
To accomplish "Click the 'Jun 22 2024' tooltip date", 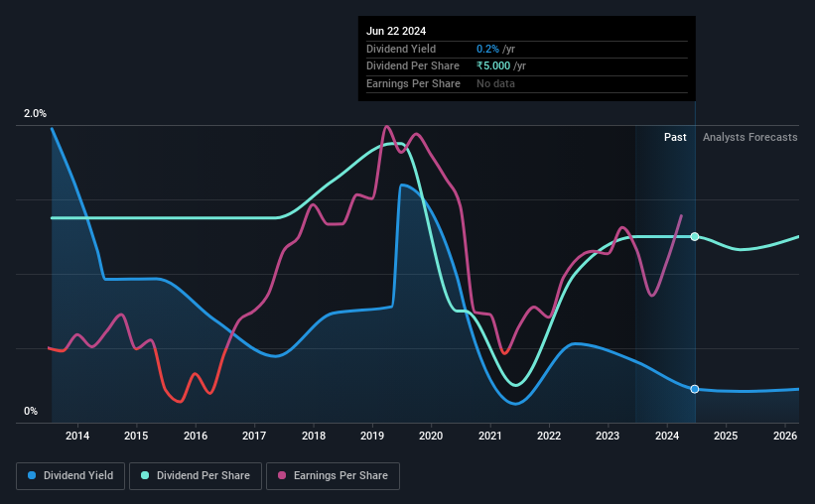I will click(396, 31).
